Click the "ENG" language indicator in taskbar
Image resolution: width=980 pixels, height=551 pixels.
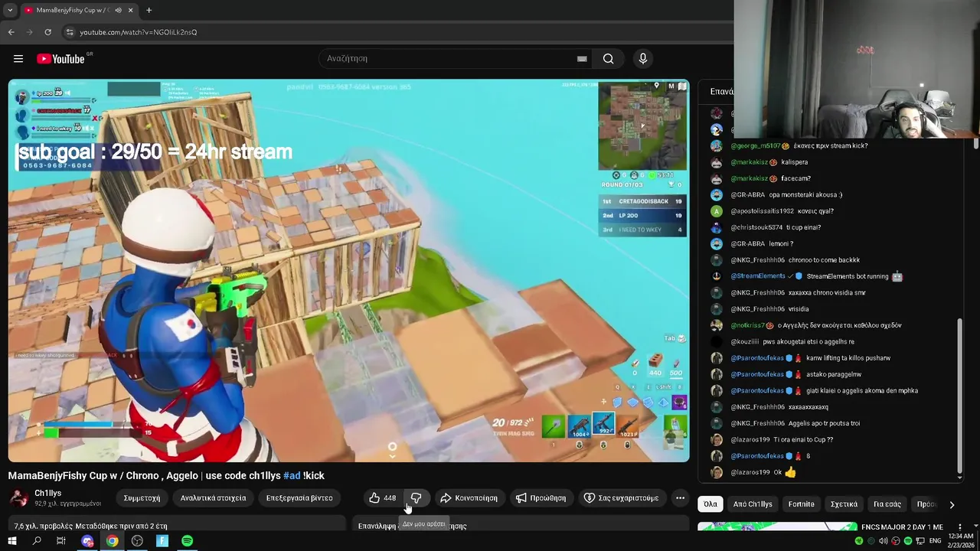pyautogui.click(x=936, y=541)
